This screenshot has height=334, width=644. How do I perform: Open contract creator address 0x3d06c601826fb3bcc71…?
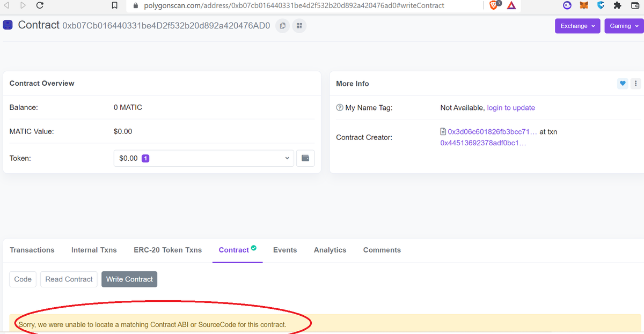(493, 131)
